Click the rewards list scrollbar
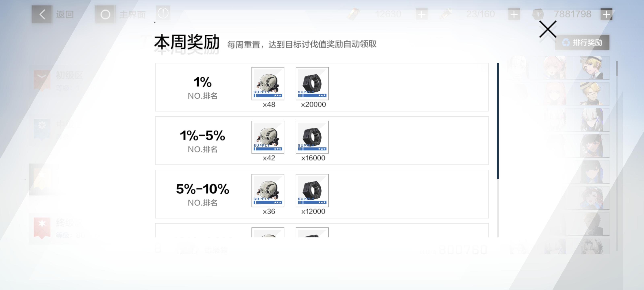 point(497,121)
